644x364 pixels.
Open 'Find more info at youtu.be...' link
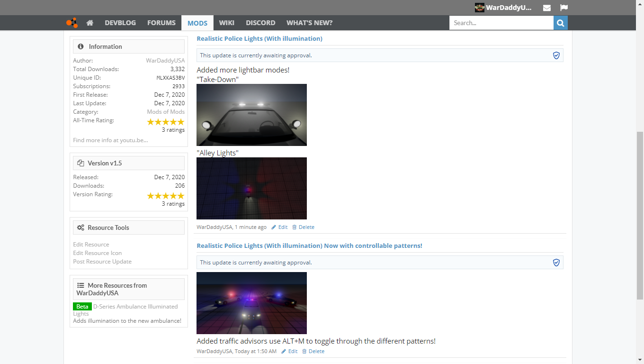coord(110,140)
